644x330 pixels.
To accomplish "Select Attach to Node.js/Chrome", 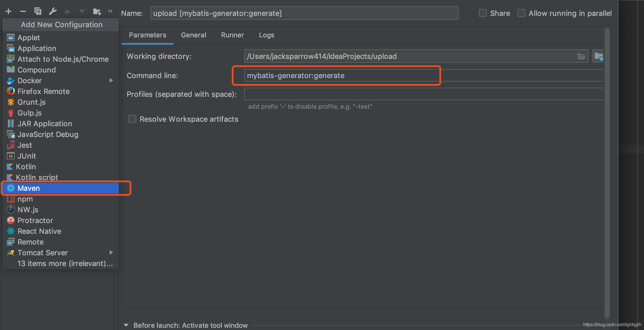I will coord(60,59).
